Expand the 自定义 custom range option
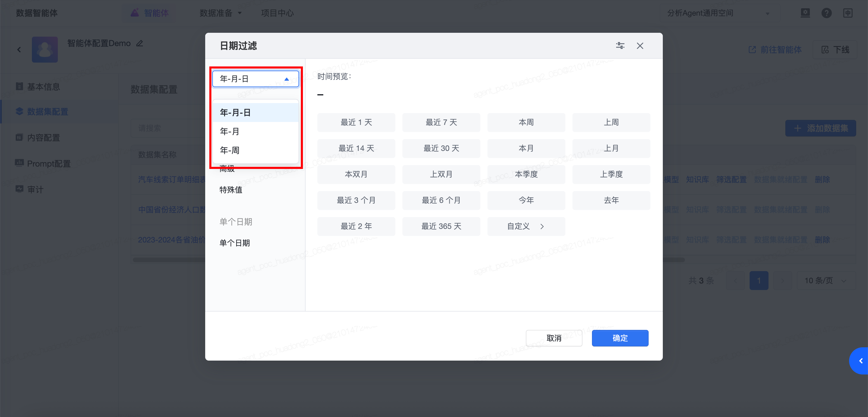This screenshot has width=868, height=417. (526, 226)
